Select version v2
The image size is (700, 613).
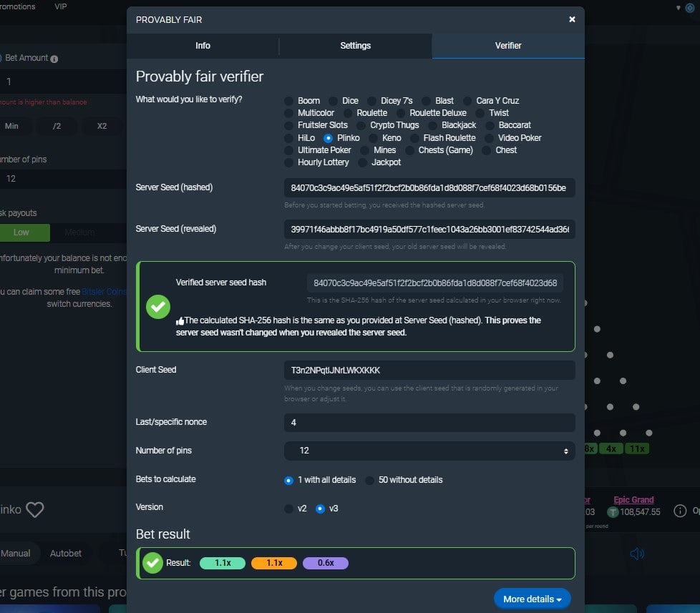tap(289, 509)
